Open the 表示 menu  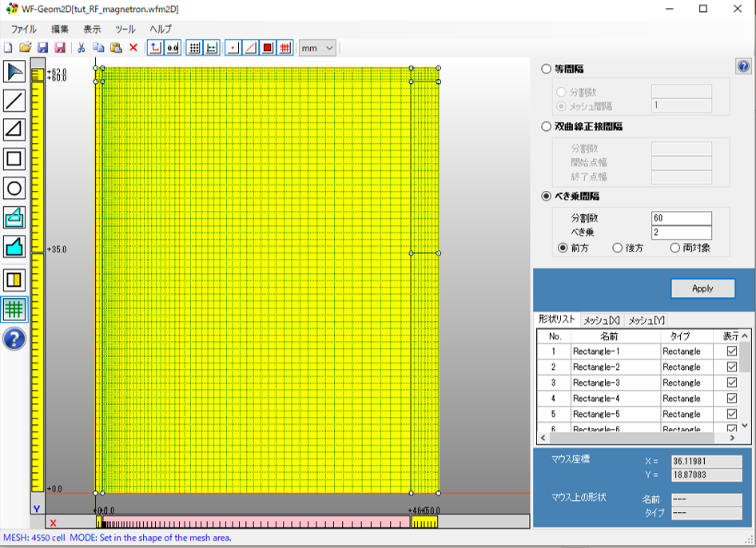coord(92,29)
